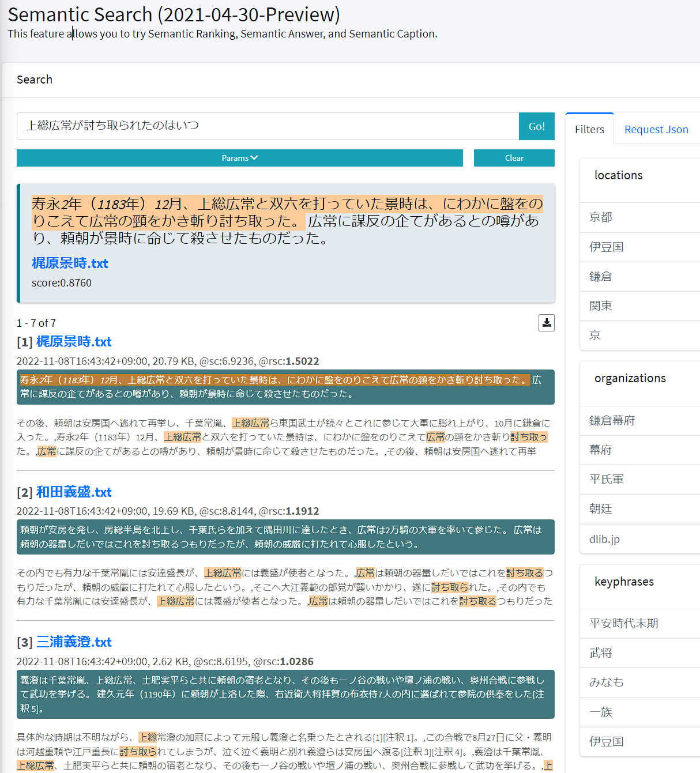Switch to the Filters tab
Screen dimensions: 700x773
point(589,130)
